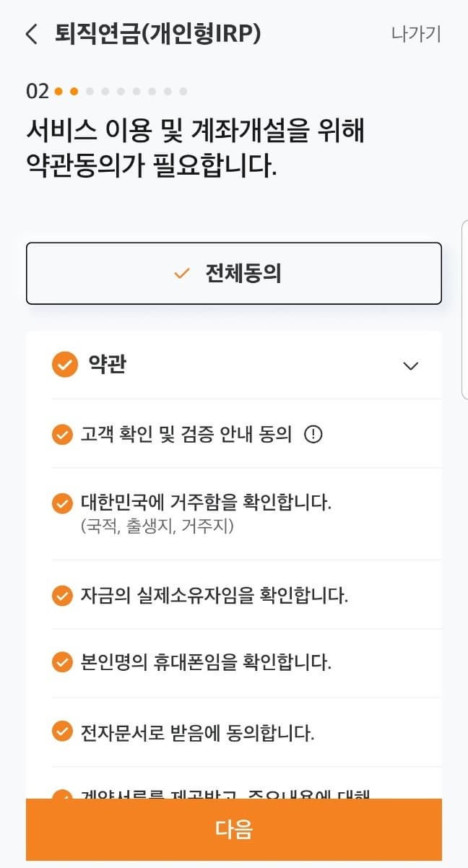
Task: Uncheck the 자금의 실제소유자 confirmation
Action: coord(62,594)
